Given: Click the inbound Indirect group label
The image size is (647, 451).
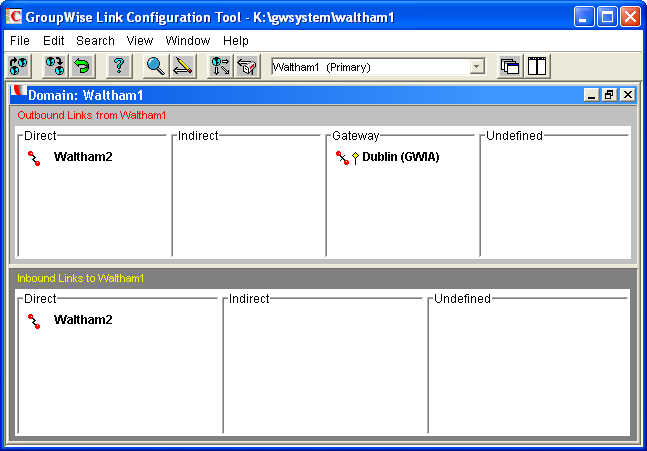Looking at the screenshot, I should point(249,299).
